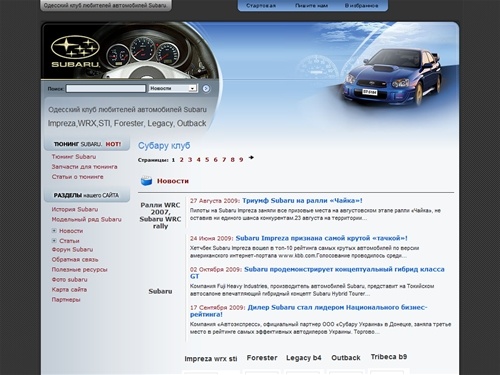Open Обратная связь link

pos(75,259)
